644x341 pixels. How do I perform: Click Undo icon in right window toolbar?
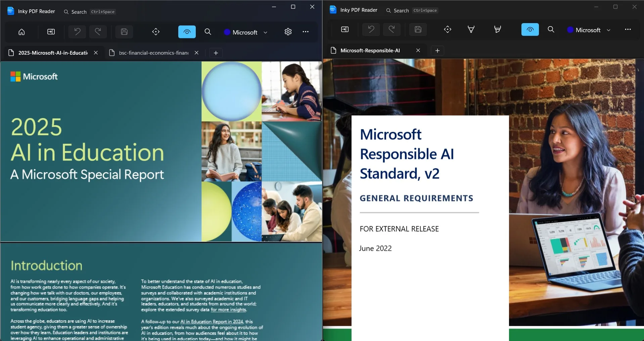(x=371, y=30)
